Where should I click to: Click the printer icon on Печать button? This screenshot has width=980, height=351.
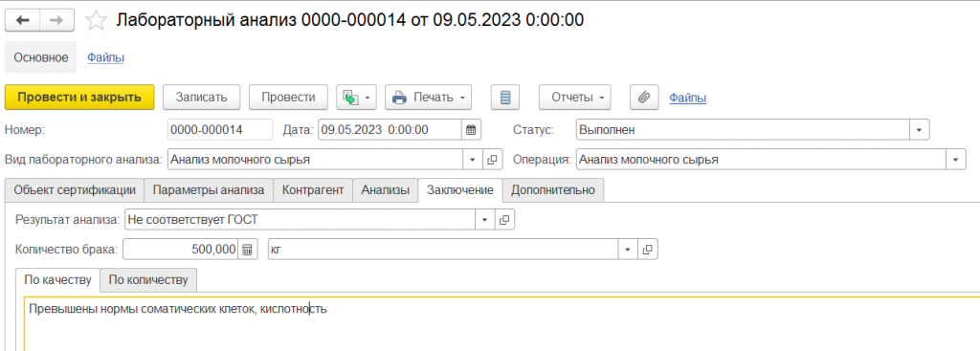[399, 98]
